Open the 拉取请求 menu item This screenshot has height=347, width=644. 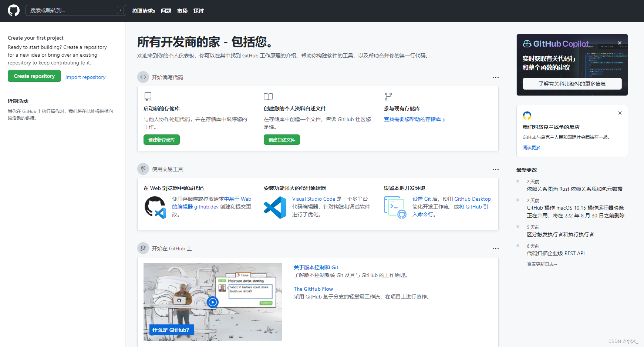pos(143,11)
